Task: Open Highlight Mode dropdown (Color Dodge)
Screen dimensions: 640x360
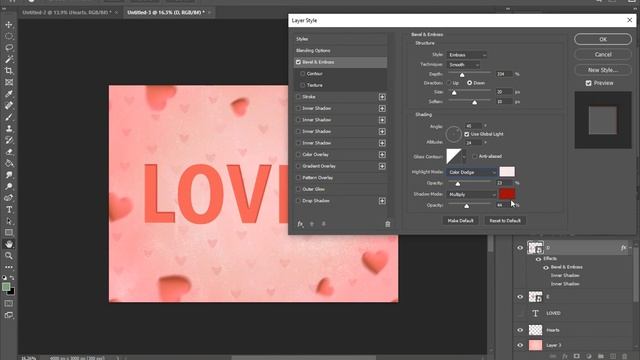Action: [471, 172]
